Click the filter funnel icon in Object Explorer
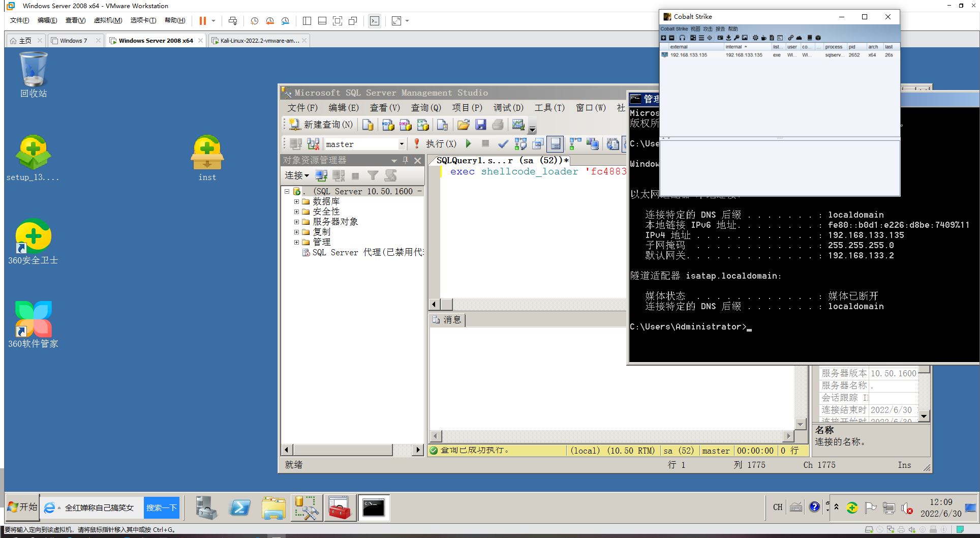Viewport: 980px width, 538px height. (x=373, y=175)
